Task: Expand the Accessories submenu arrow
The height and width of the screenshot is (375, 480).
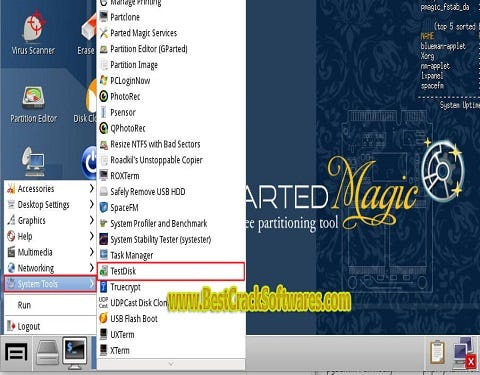Action: click(x=91, y=188)
